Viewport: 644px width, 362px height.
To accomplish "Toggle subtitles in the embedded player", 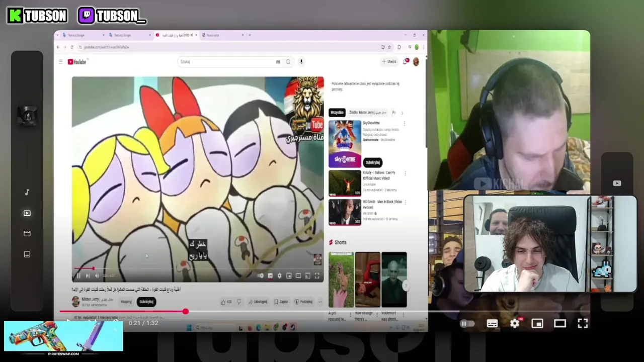I will point(270,276).
